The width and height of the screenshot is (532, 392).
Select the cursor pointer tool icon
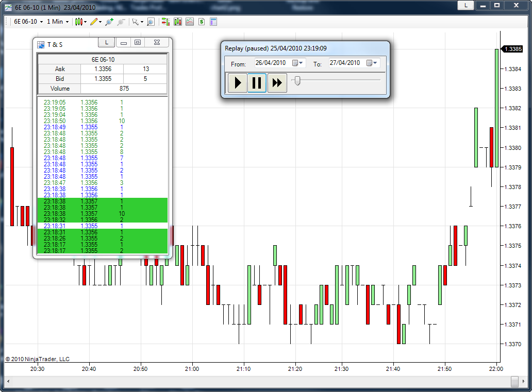pos(135,22)
